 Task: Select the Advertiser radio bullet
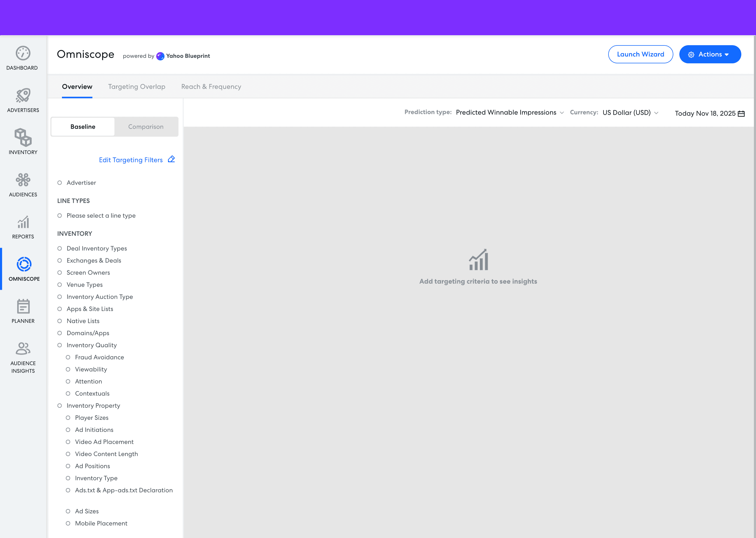(60, 183)
